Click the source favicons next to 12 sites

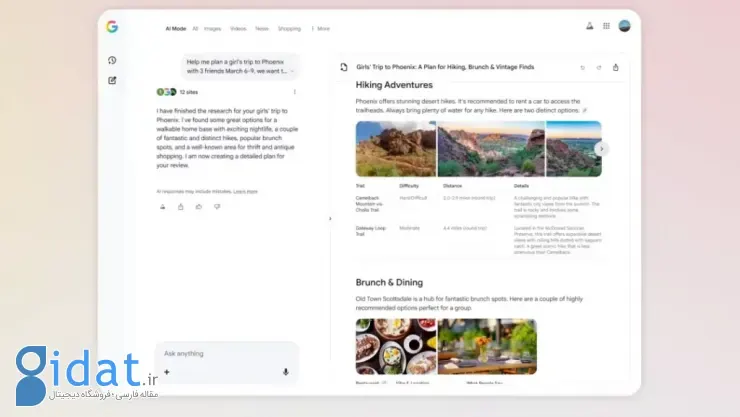click(x=166, y=92)
